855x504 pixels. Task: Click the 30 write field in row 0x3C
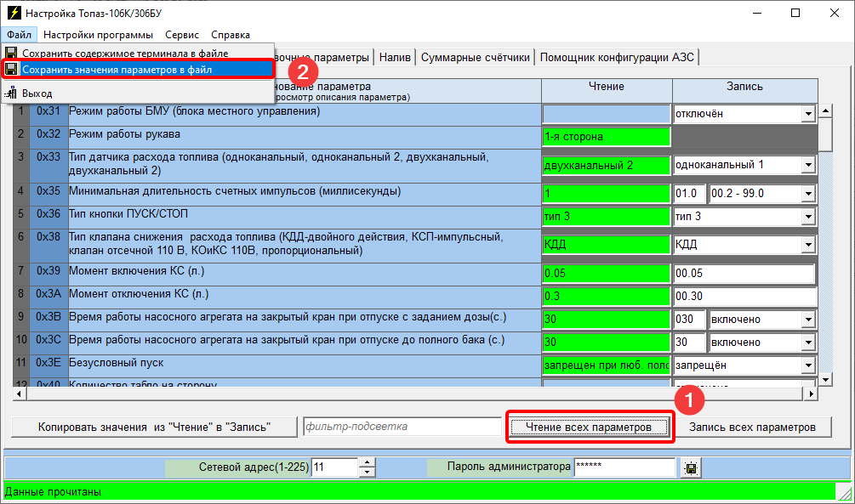(x=690, y=343)
